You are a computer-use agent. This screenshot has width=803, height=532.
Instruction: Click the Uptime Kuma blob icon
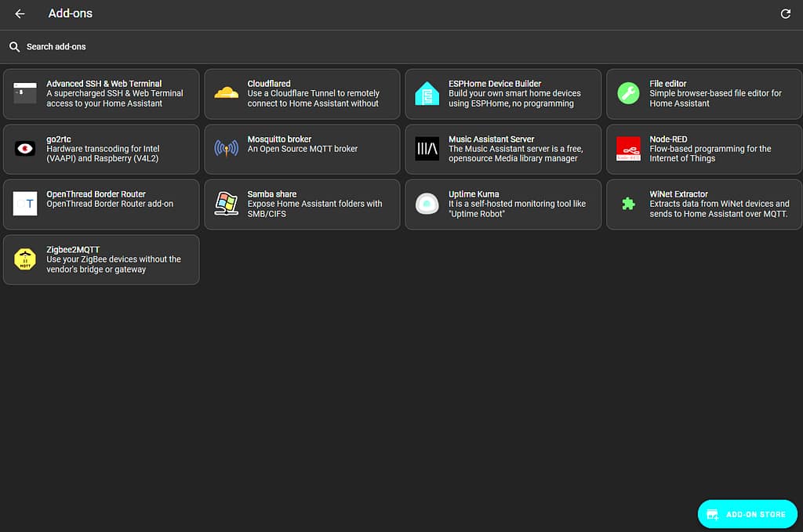coord(427,204)
